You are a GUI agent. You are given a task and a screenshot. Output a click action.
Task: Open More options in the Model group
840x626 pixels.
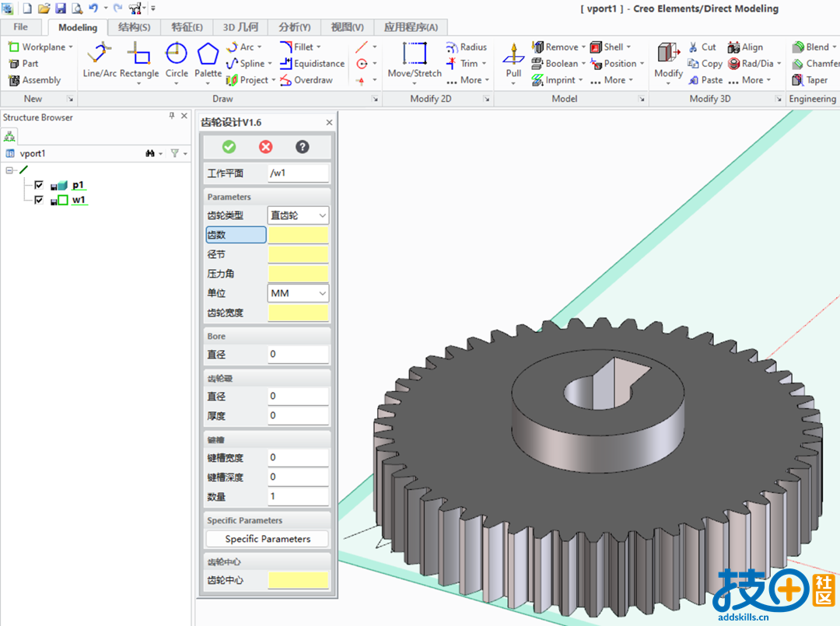click(x=612, y=80)
